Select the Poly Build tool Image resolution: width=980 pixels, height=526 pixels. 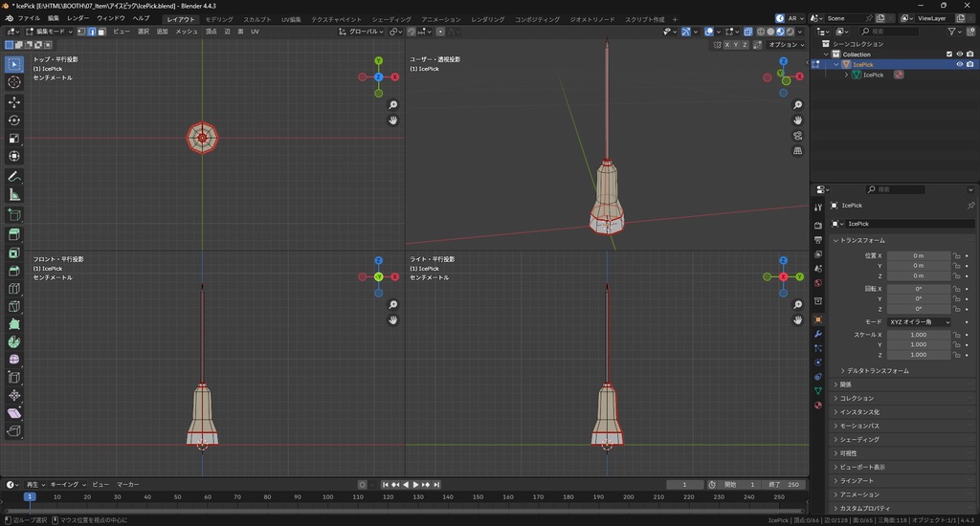coord(13,324)
